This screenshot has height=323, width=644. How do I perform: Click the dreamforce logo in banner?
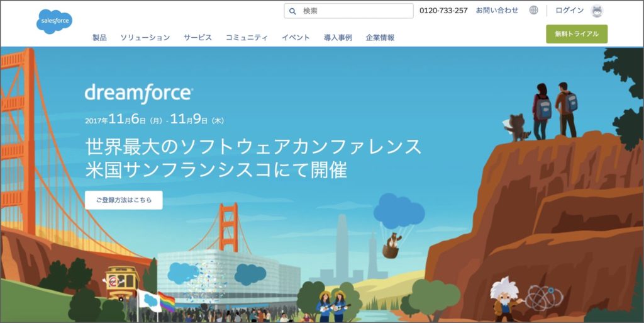coord(138,93)
